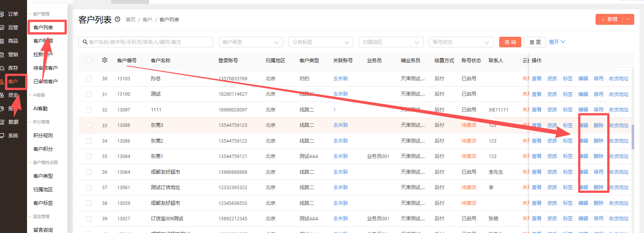Open the 公有标签 filter dropdown
Screen dimensions: 644x233
coord(321,42)
